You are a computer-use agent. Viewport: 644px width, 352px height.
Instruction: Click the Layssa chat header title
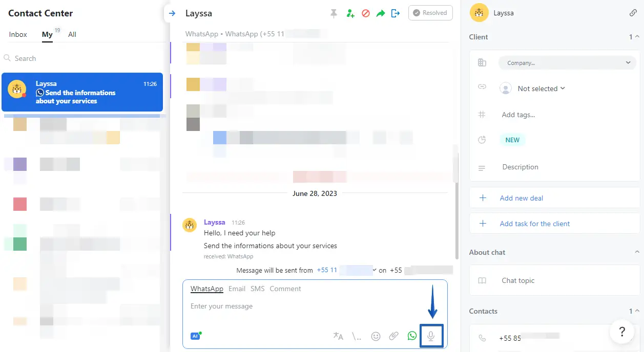pos(199,14)
